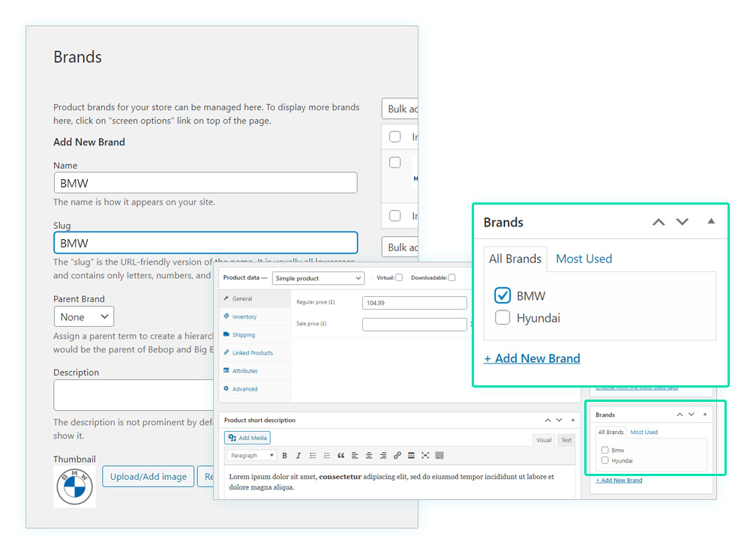
Task: Focus the Slug input field
Action: click(x=205, y=242)
